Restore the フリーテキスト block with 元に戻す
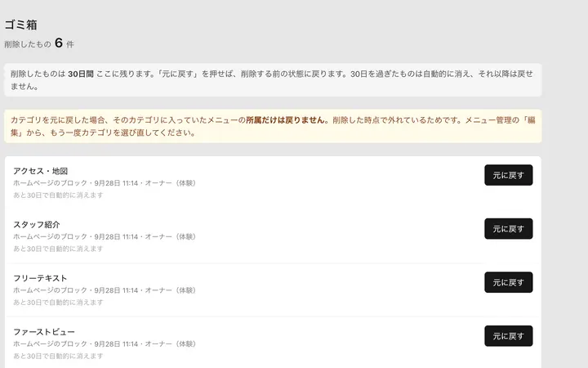Viewport: 588px width, 368px height. click(508, 282)
